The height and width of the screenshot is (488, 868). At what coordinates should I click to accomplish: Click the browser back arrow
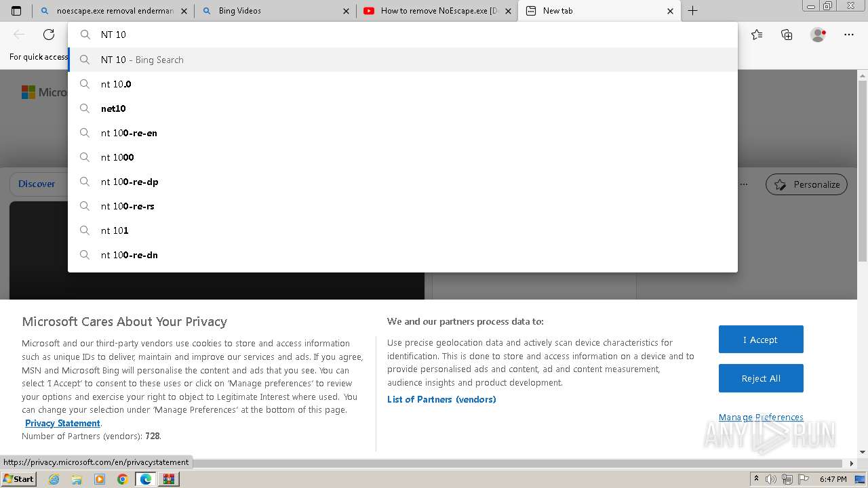19,35
